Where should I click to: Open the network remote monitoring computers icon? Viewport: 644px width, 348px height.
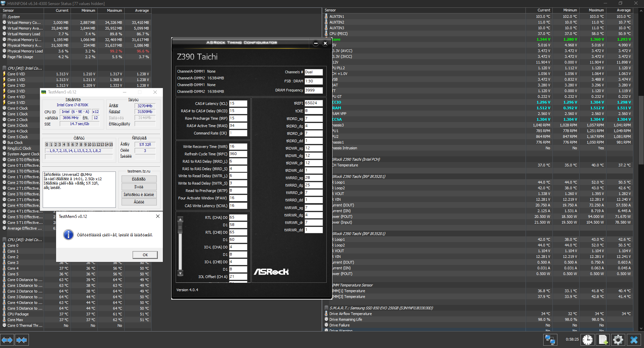pos(550,340)
